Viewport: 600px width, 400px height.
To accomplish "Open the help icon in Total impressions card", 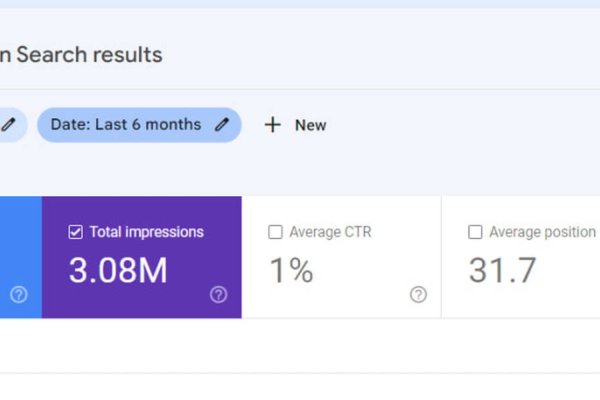I will tap(218, 294).
